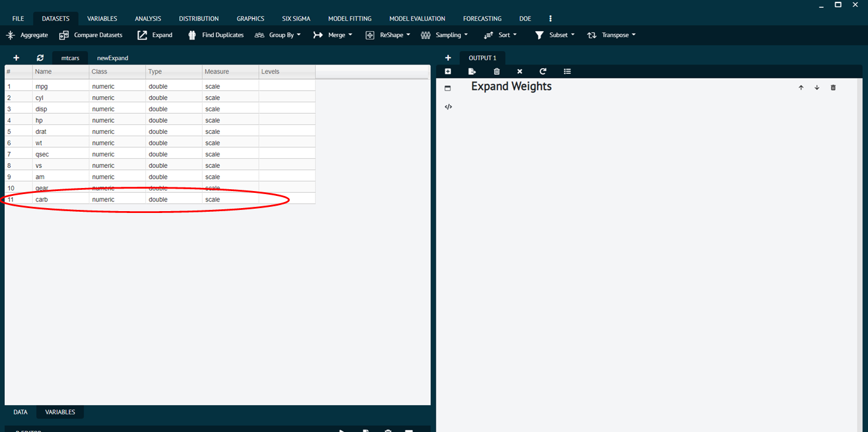Expand the Subset dropdown menu
This screenshot has height=432, width=868.
pyautogui.click(x=555, y=35)
